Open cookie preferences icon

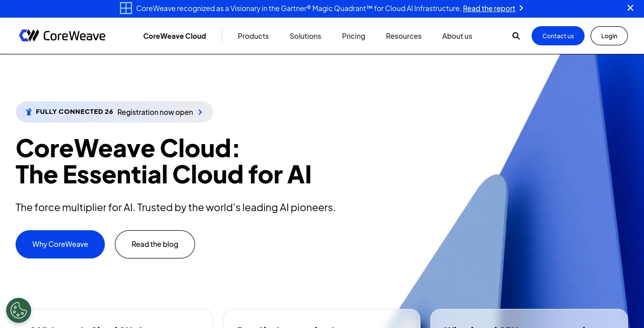tap(19, 310)
